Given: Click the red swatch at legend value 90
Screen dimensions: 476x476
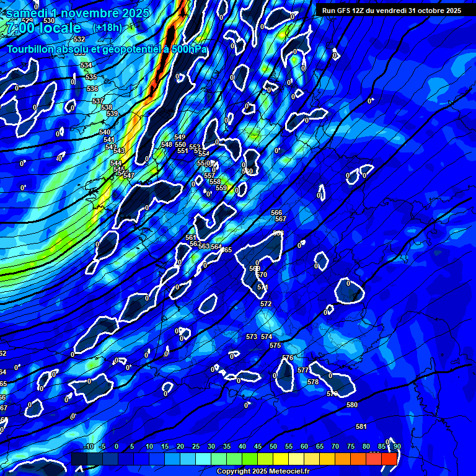Looking at the screenshot, I should (389, 459).
